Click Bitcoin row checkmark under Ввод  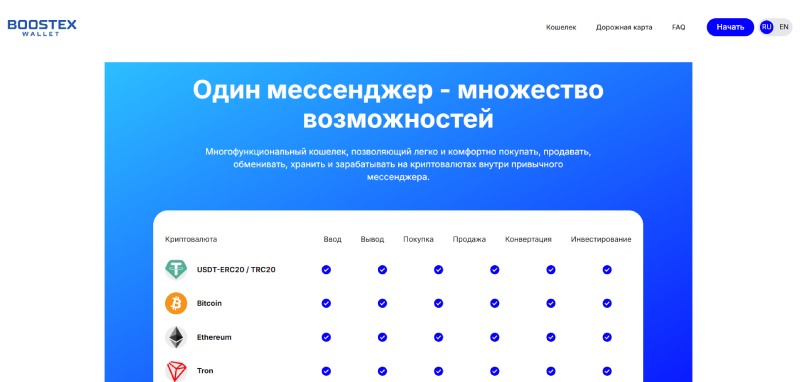click(326, 303)
